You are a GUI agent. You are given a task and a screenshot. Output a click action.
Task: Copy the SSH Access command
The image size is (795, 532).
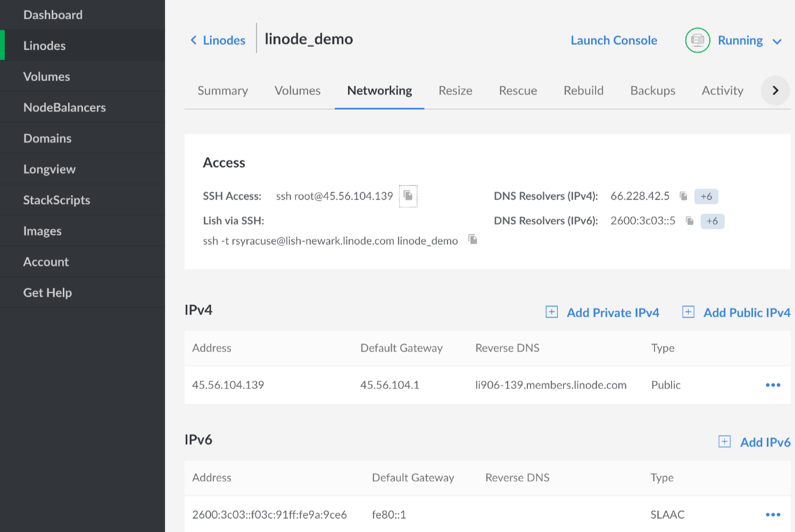[x=408, y=196]
